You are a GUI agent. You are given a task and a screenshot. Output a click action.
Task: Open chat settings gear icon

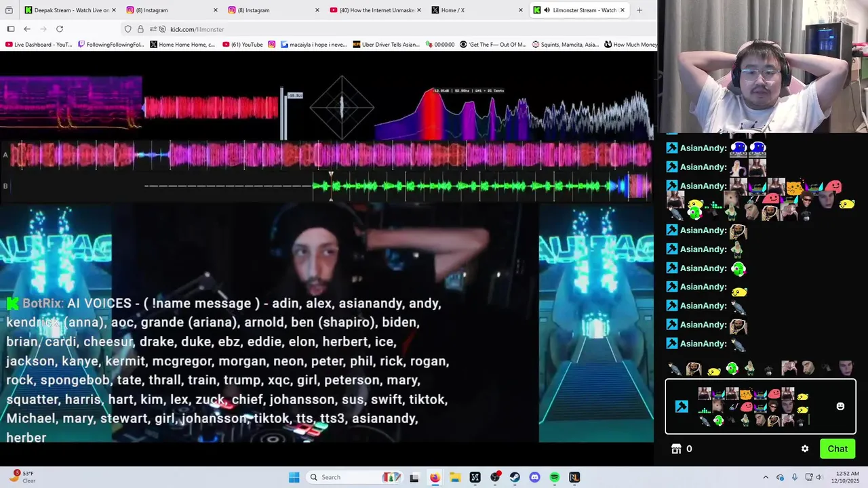tap(805, 449)
